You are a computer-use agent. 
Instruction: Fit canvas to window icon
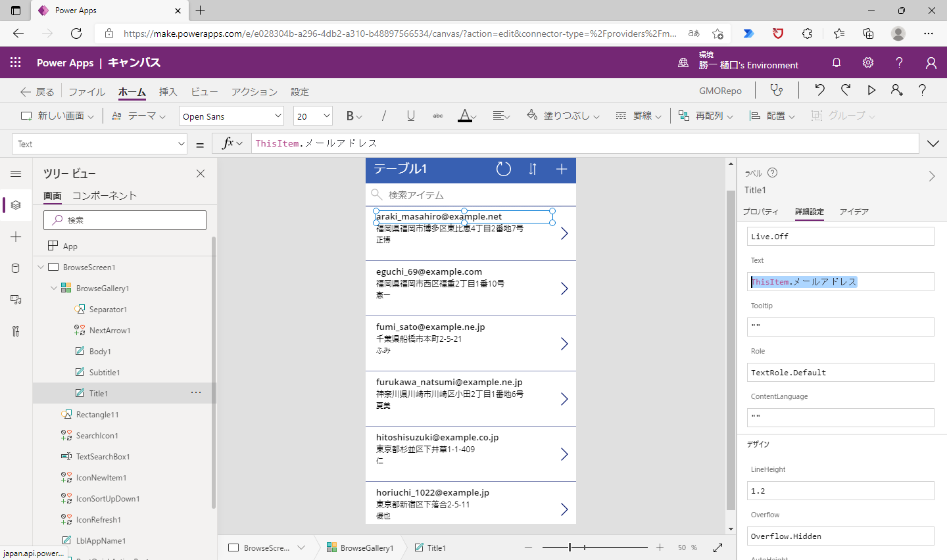point(717,548)
